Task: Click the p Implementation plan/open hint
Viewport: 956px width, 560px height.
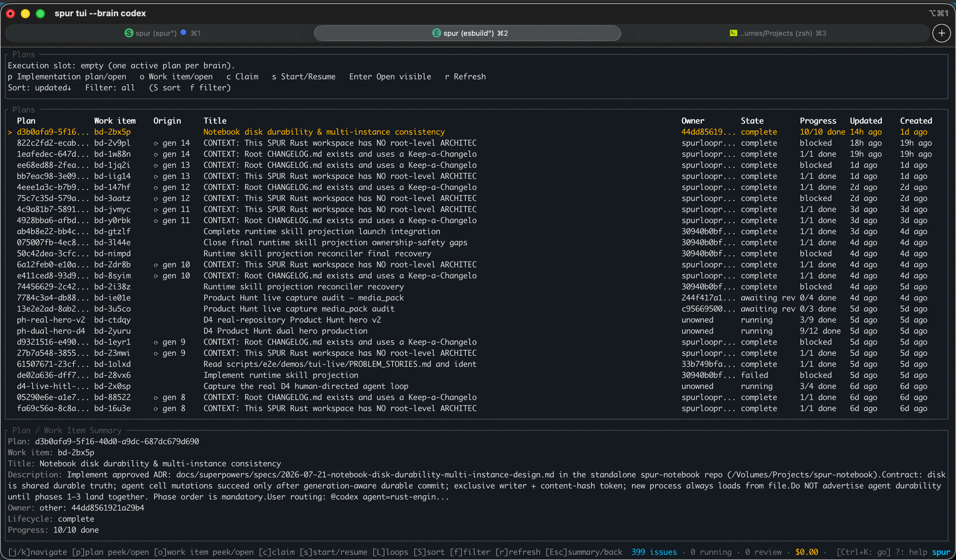Action: coord(67,77)
